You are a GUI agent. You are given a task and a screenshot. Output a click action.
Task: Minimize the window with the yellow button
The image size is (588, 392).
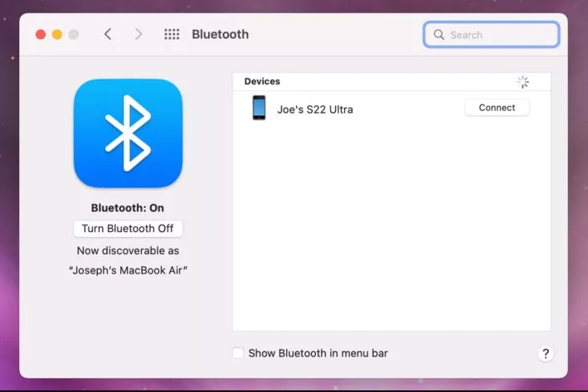[57, 35]
